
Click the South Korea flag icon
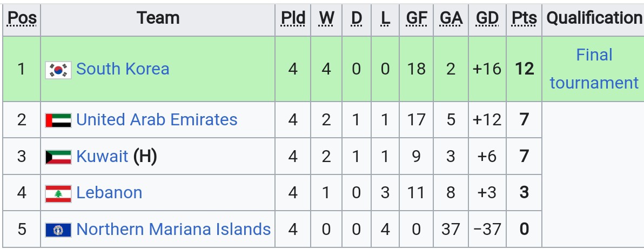point(58,70)
